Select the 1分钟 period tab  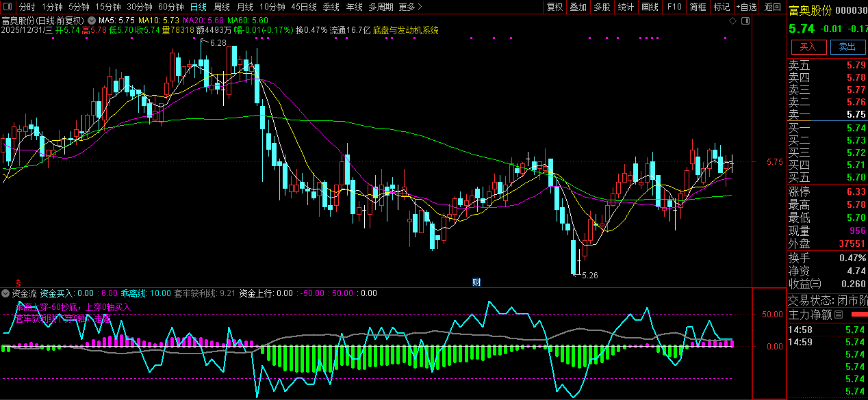click(52, 7)
